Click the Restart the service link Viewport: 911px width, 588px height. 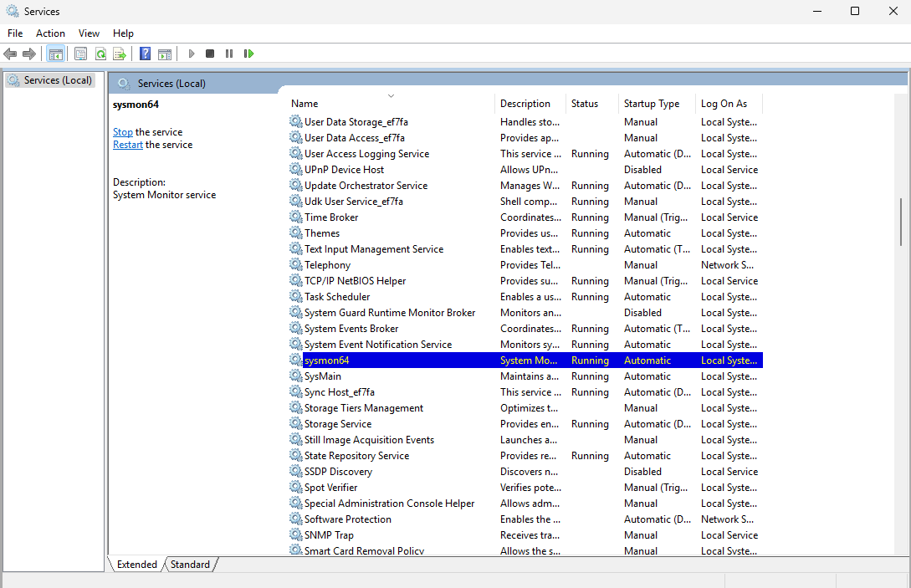tap(128, 145)
